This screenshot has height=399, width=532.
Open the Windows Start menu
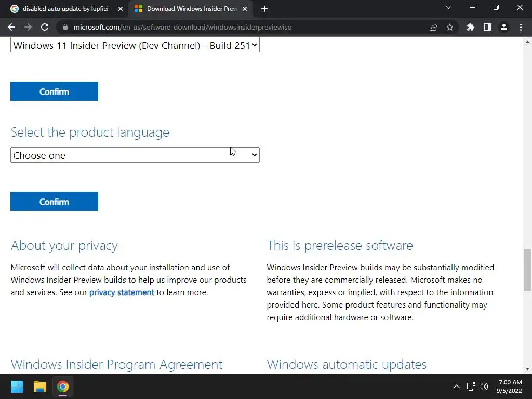(x=17, y=387)
